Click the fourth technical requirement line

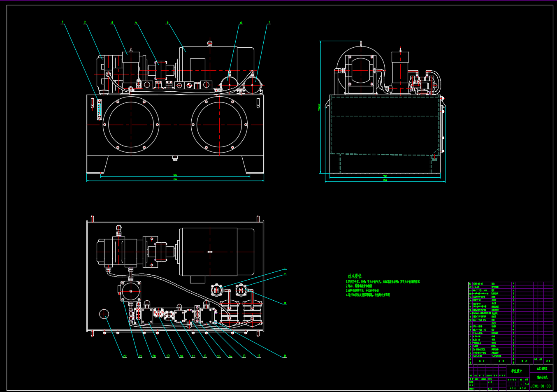(x=367, y=295)
